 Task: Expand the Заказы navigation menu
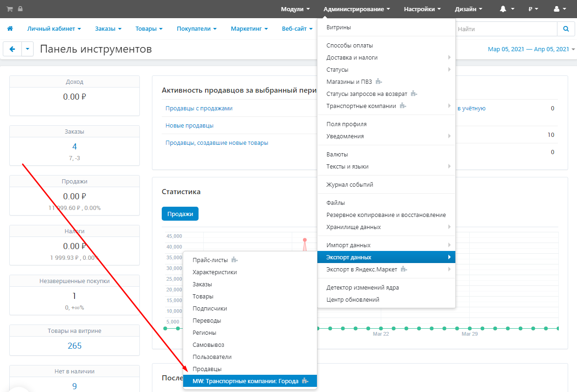(108, 29)
